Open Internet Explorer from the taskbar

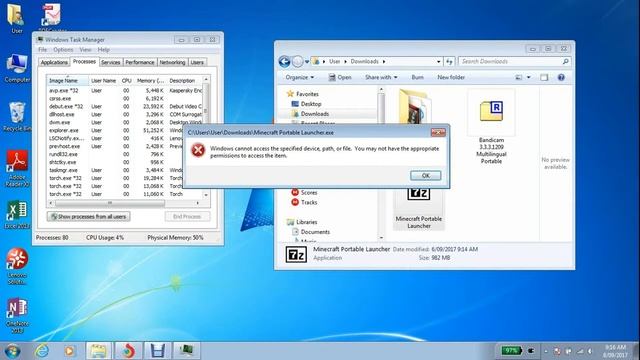coord(42,351)
